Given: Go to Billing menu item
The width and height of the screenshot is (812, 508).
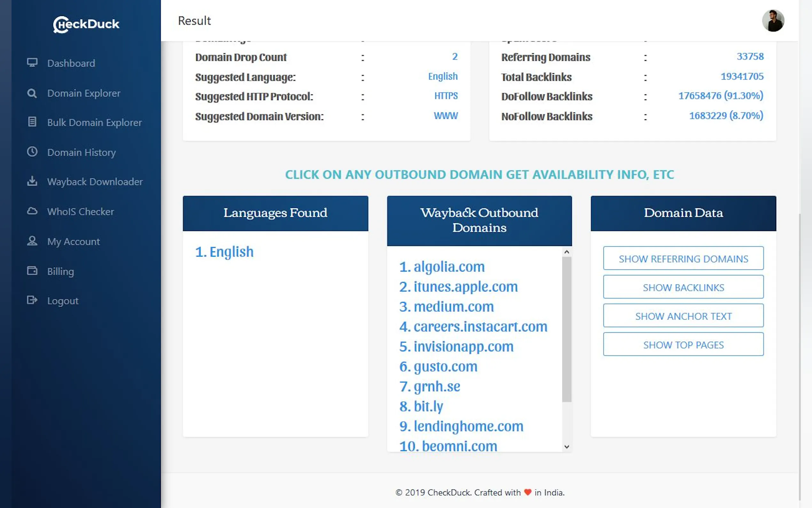Looking at the screenshot, I should click(x=61, y=272).
